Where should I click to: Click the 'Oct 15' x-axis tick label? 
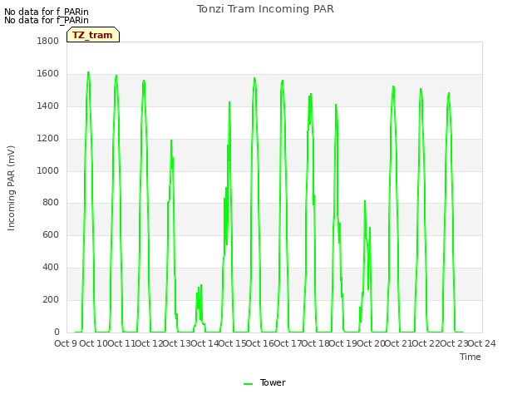tap(233, 343)
